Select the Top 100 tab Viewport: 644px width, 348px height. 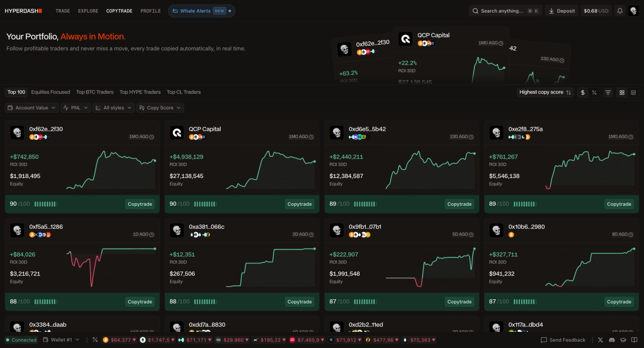coord(16,92)
